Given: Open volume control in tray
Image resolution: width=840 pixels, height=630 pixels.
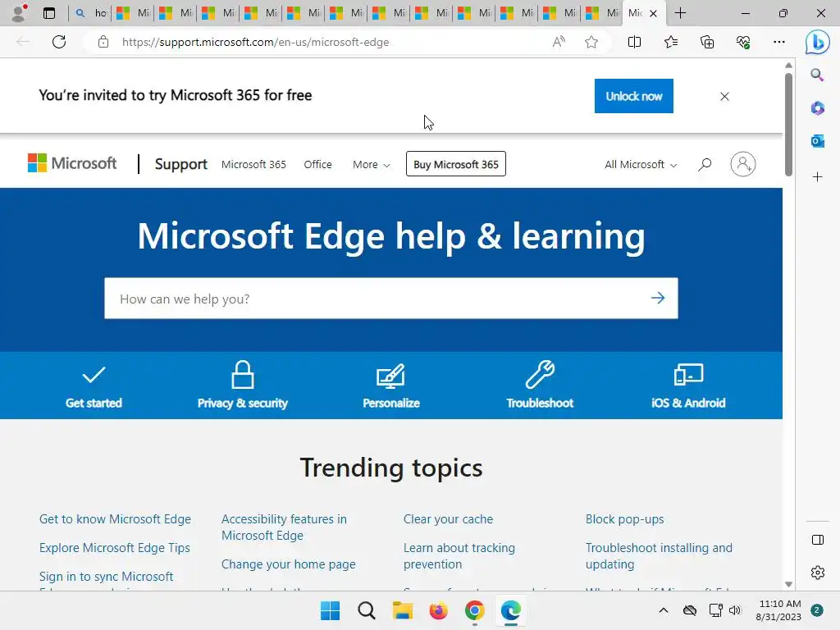Looking at the screenshot, I should [735, 610].
